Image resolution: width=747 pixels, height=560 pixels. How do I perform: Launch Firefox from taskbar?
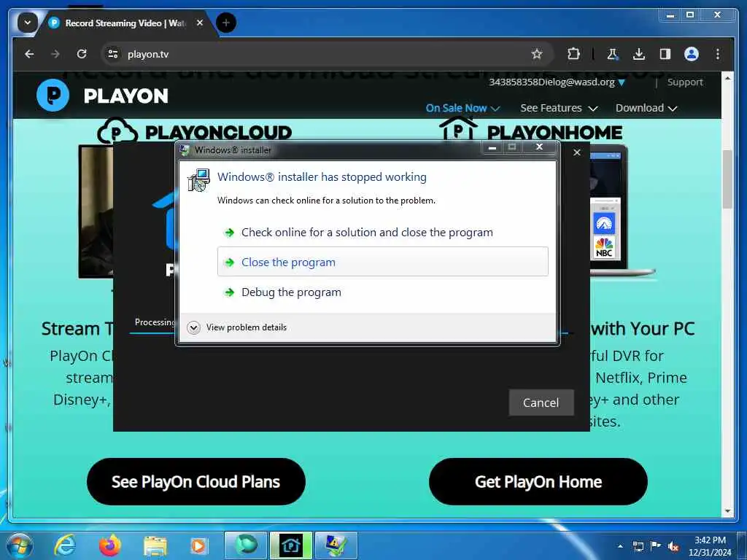[110, 545]
